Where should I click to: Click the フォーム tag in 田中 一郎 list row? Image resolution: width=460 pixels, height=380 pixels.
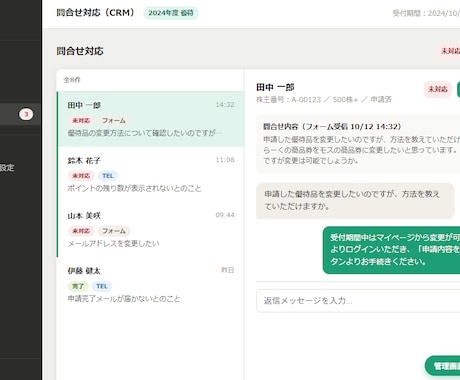[x=114, y=120]
